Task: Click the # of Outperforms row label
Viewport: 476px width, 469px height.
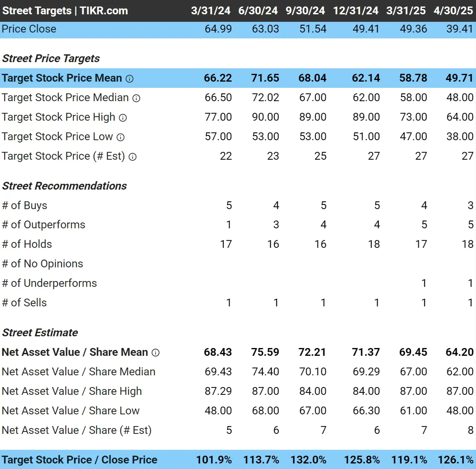Action: 44,225
